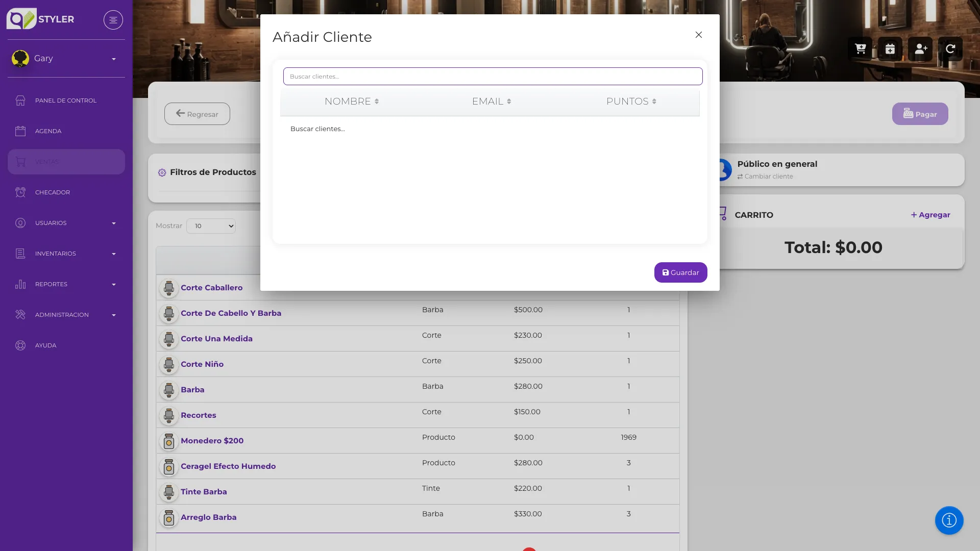980x551 pixels.
Task: Click the Cambiar cliente link
Action: 765,177
